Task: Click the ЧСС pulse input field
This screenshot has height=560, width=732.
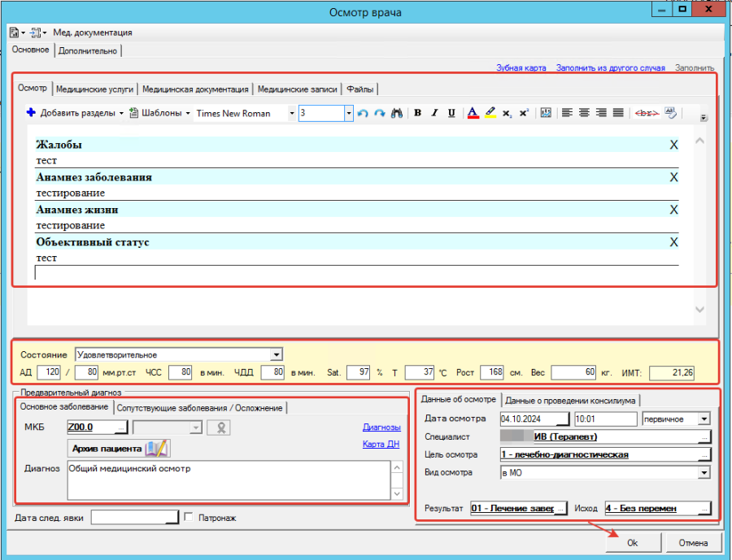Action: [x=181, y=372]
